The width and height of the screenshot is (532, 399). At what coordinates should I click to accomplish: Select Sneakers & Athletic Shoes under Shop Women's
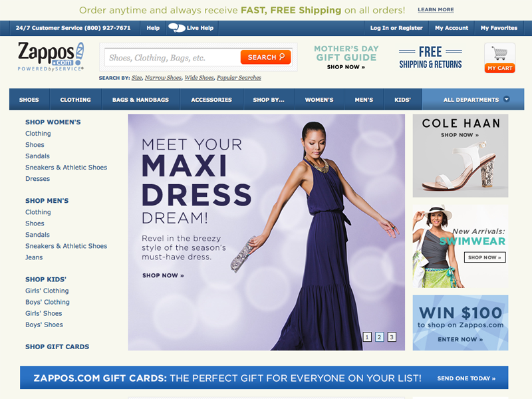(x=66, y=168)
